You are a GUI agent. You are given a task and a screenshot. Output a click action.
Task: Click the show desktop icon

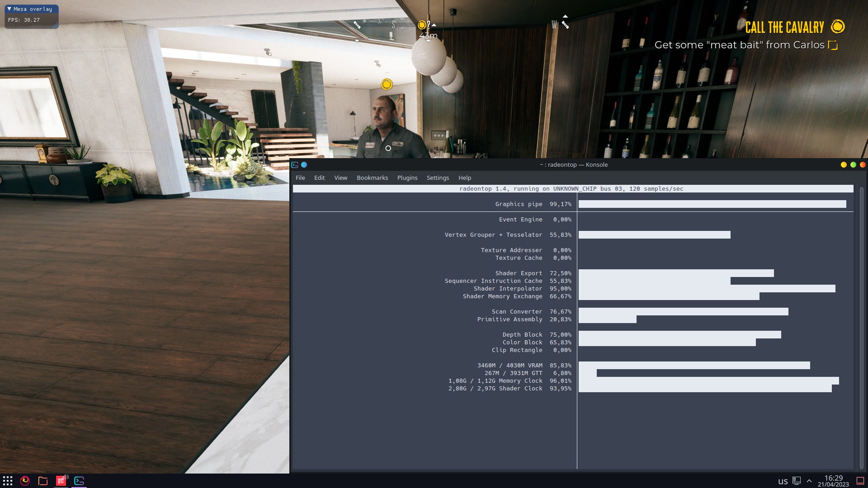pyautogui.click(x=860, y=481)
